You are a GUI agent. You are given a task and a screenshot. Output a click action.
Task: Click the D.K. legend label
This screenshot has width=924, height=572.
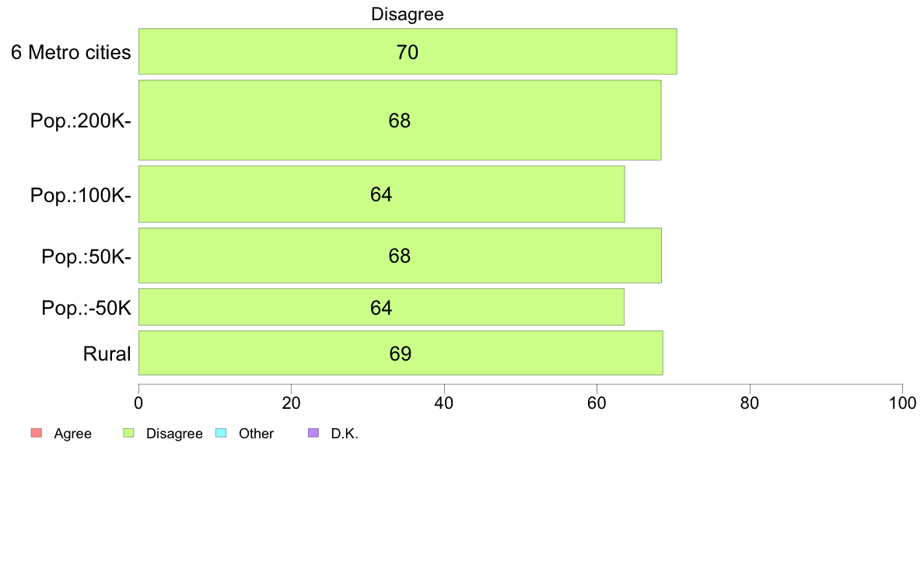point(345,434)
